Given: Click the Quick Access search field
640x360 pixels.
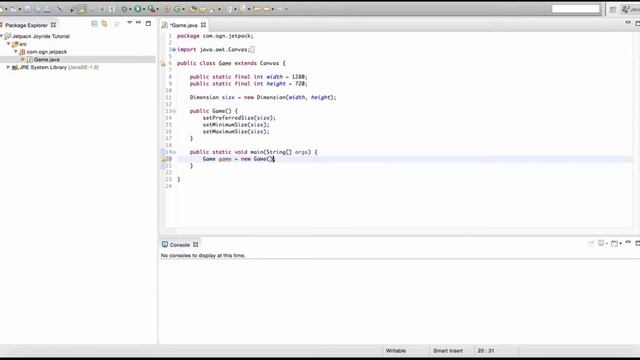Looking at the screenshot, I should (x=576, y=9).
